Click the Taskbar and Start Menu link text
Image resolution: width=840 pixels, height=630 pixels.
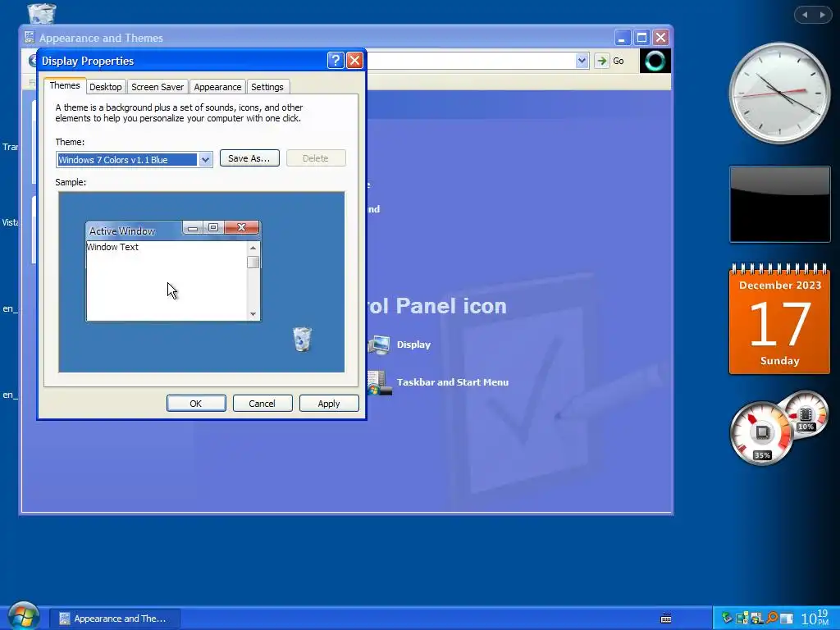tap(453, 382)
